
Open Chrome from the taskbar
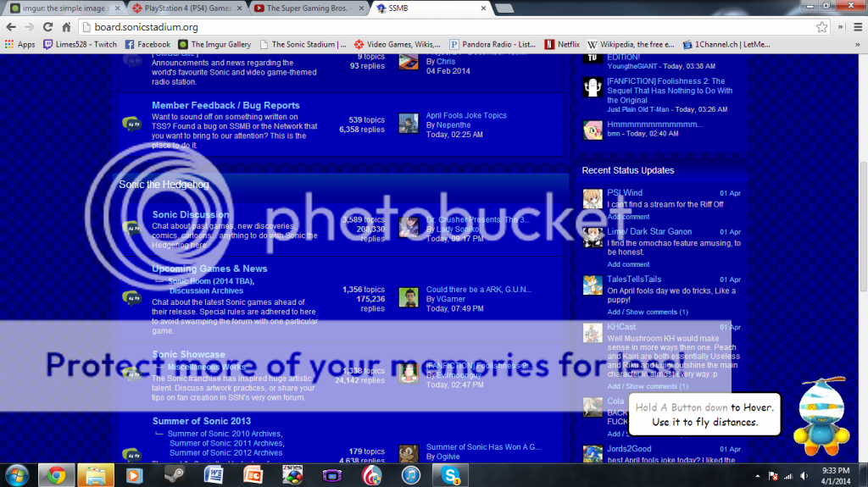pyautogui.click(x=55, y=475)
